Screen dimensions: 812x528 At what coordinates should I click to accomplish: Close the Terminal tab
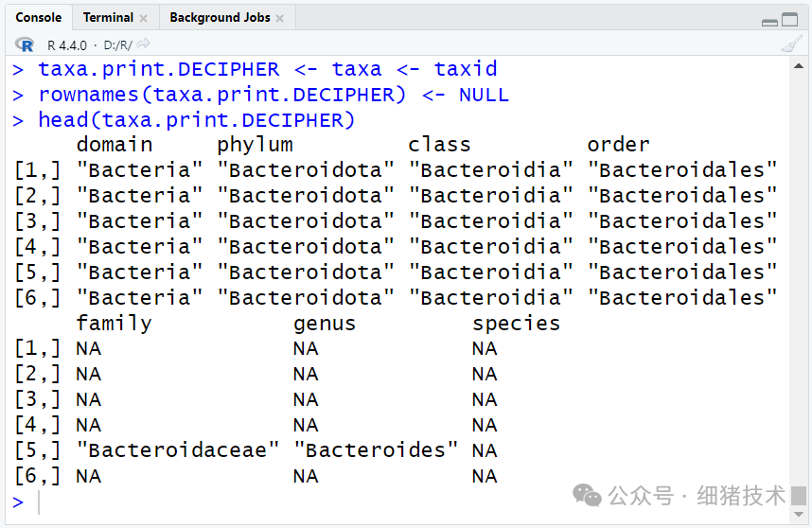coord(144,19)
